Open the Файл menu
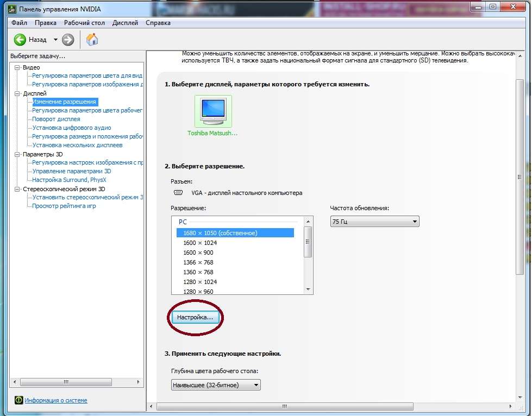Screen dimensions: 532x416 [19, 23]
